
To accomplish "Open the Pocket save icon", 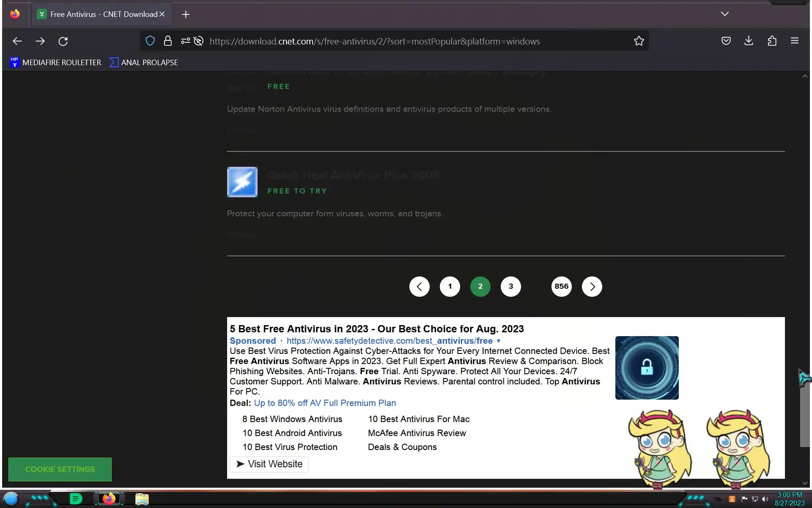I will pyautogui.click(x=726, y=41).
